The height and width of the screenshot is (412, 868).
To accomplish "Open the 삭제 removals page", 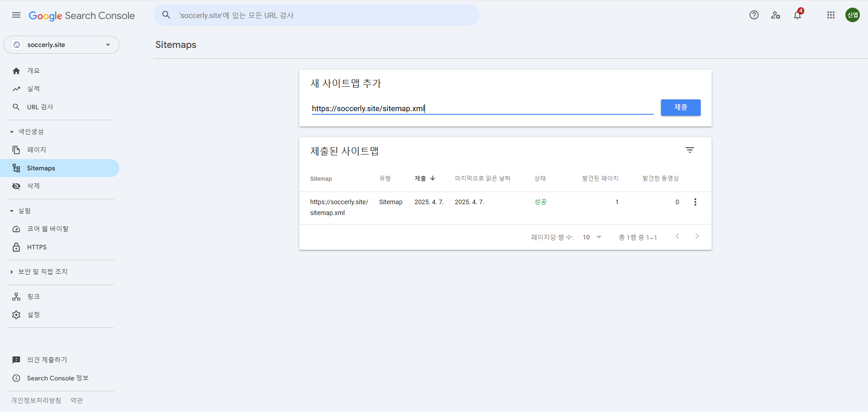I will pos(33,186).
